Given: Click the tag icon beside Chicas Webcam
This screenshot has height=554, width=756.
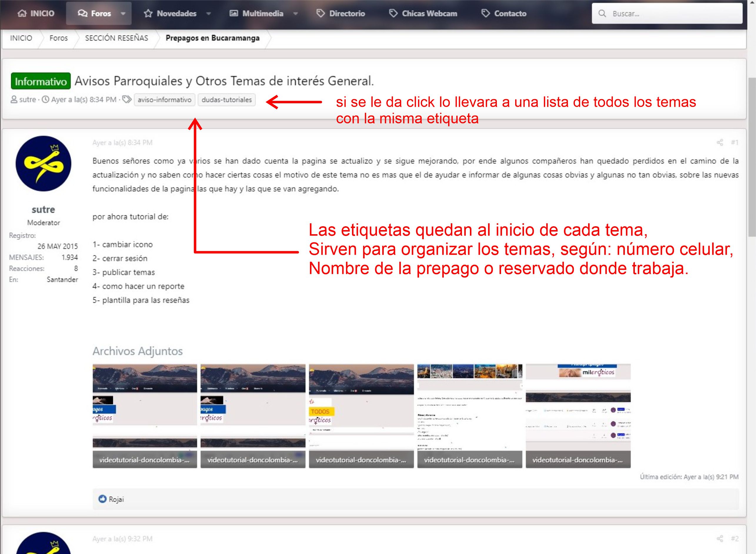Looking at the screenshot, I should click(393, 14).
